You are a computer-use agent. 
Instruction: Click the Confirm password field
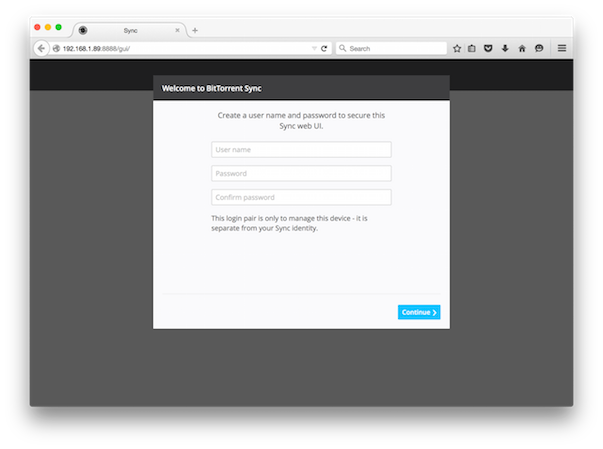pos(301,197)
